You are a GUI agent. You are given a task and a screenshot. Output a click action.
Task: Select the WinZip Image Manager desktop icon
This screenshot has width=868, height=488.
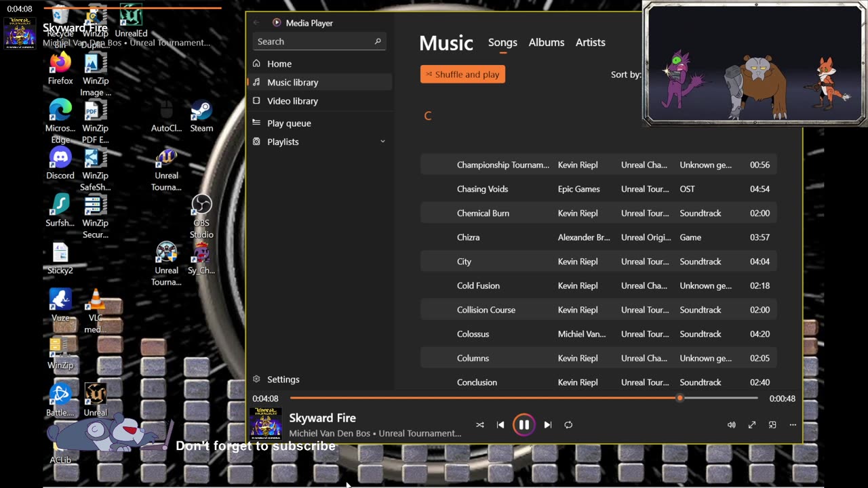(96, 75)
